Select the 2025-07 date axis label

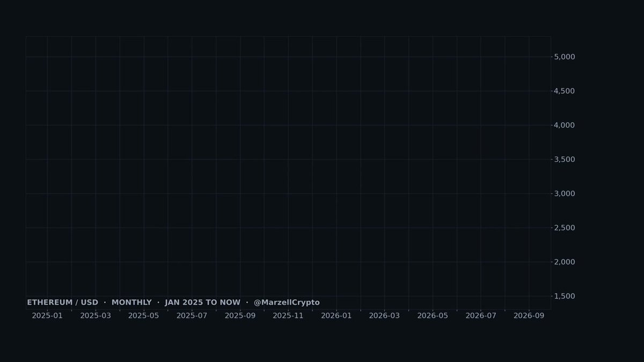[192, 316]
